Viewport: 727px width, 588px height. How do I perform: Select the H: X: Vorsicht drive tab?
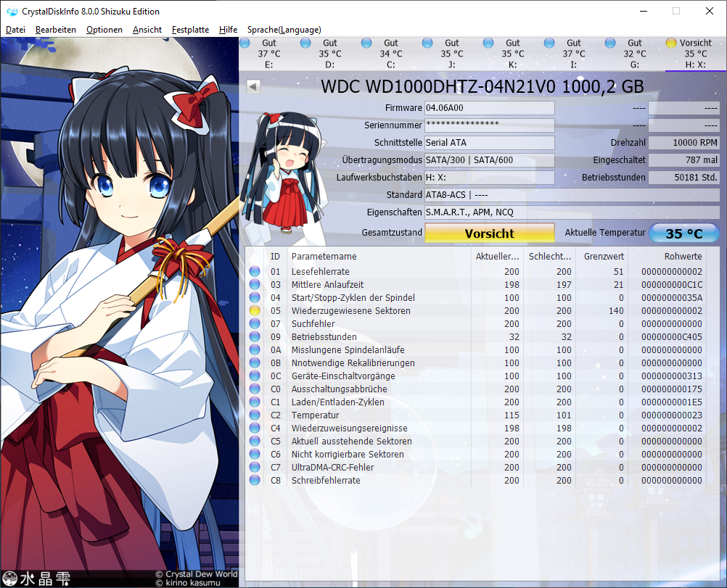696,54
